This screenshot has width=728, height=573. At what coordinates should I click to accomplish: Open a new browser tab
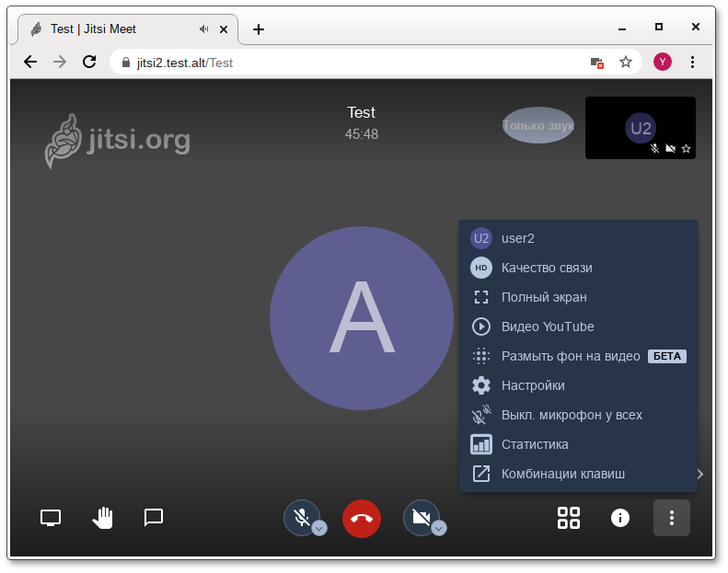pos(259,29)
